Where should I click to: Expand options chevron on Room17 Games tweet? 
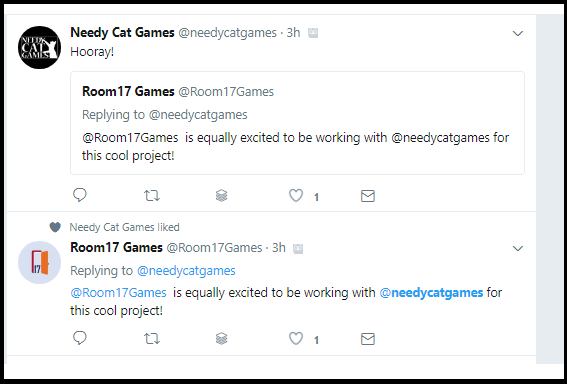pyautogui.click(x=518, y=248)
